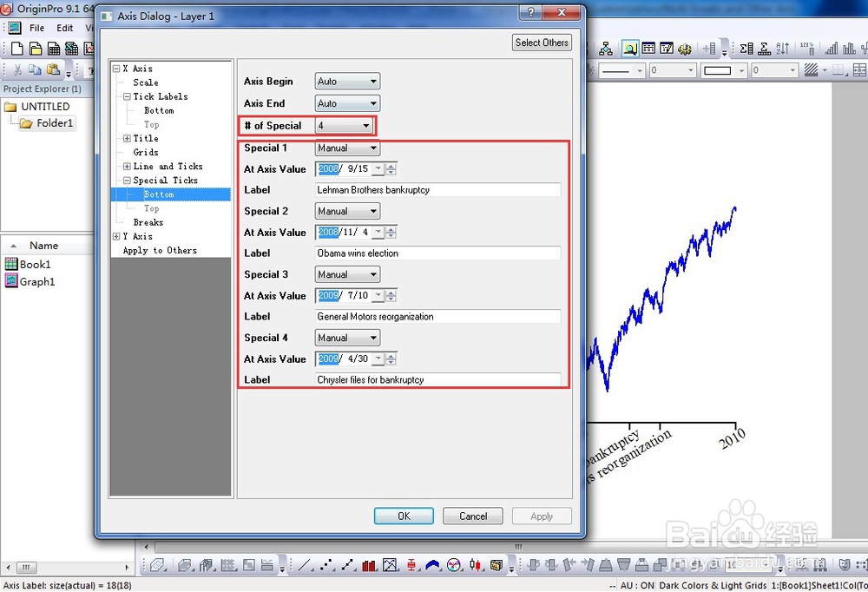This screenshot has width=868, height=592.
Task: Click the Cancel button
Action: coord(473,516)
